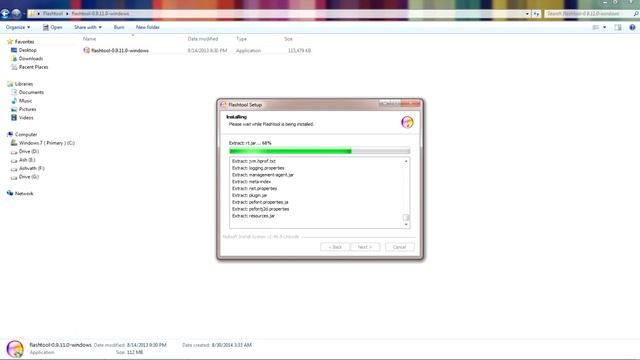This screenshot has width=640, height=360.
Task: Cancel the Flashtool installation
Action: (400, 247)
